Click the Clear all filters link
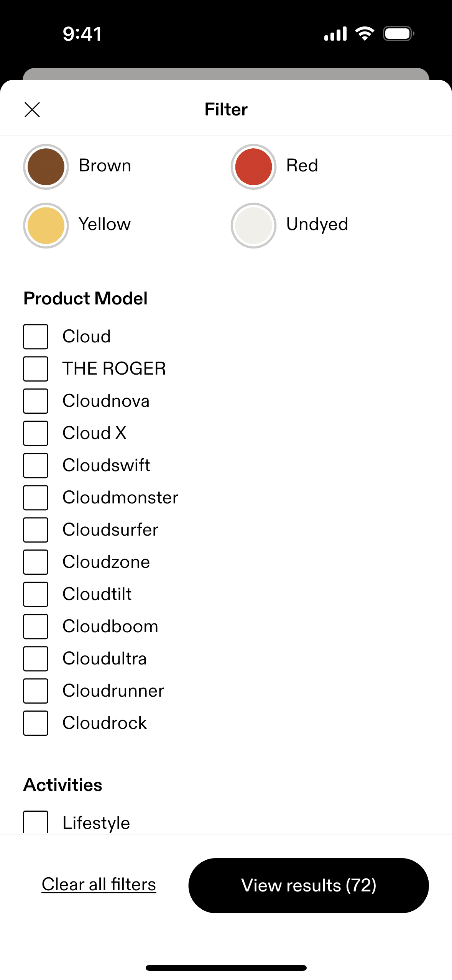The image size is (452, 980). tap(99, 885)
